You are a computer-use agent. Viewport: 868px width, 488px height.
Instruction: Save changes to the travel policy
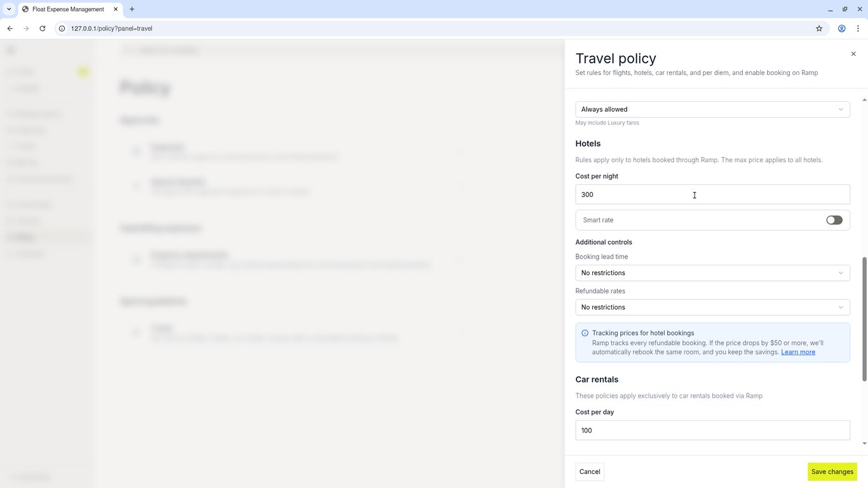coord(832,471)
